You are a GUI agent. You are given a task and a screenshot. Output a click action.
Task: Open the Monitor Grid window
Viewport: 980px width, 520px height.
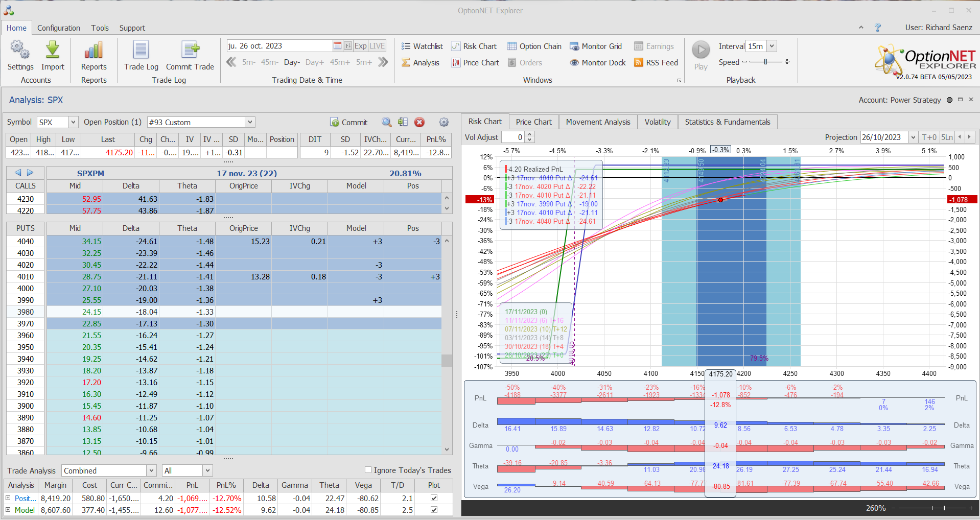pyautogui.click(x=596, y=46)
